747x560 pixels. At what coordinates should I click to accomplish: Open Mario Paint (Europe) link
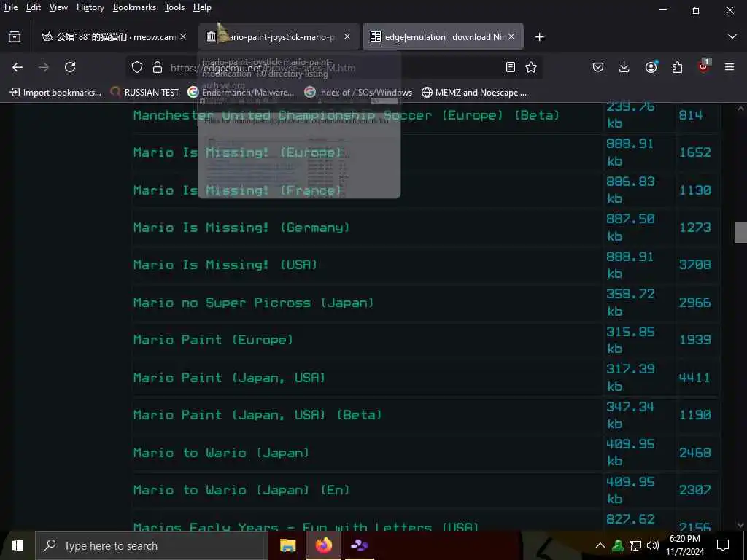click(x=214, y=340)
